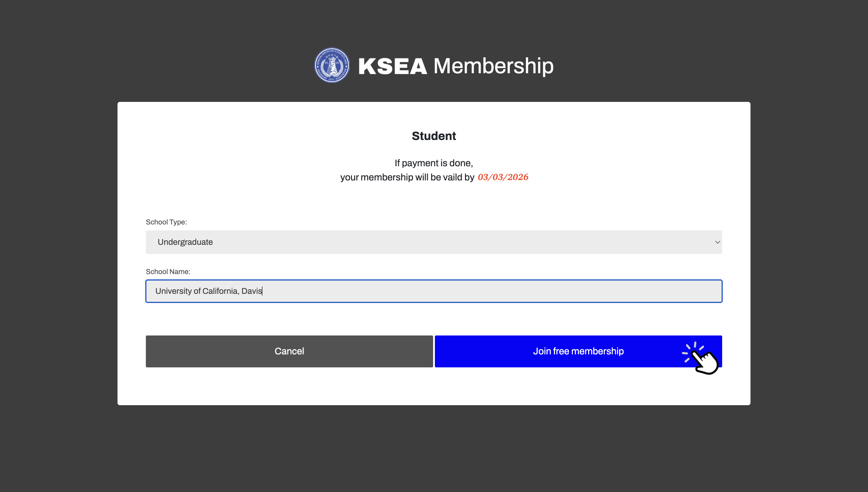Focus the School Name input field
The height and width of the screenshot is (492, 868).
coord(434,291)
